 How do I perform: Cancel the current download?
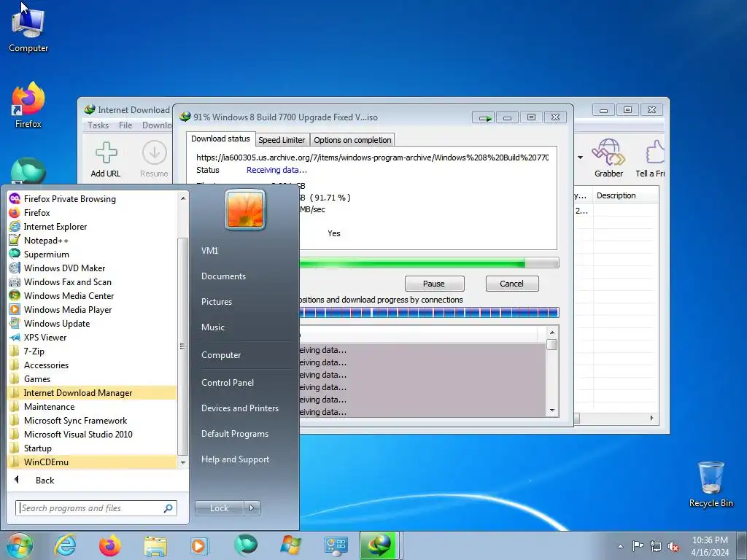511,284
